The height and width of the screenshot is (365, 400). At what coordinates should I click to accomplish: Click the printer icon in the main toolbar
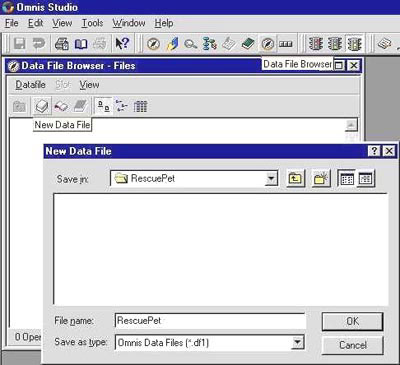(62, 44)
